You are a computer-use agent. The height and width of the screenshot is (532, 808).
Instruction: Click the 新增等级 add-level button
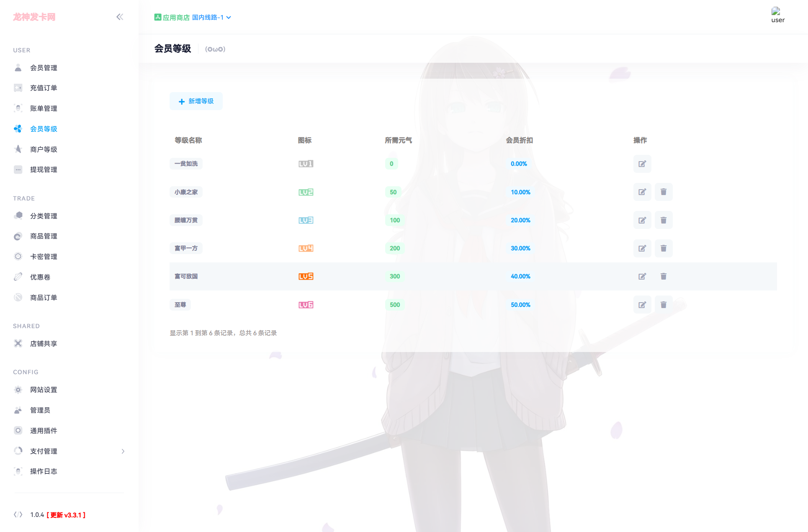click(x=196, y=101)
